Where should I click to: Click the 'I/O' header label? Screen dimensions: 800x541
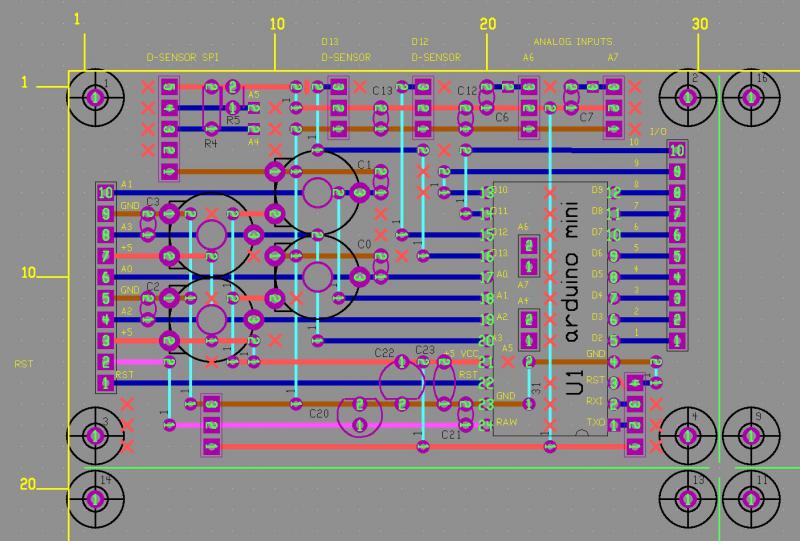[x=658, y=132]
